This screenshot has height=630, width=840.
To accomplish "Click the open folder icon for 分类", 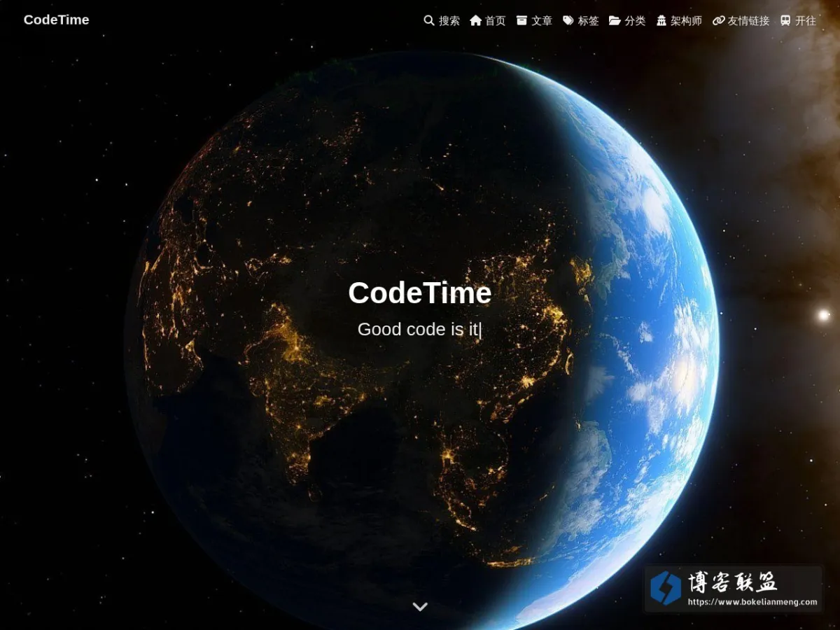I will [615, 20].
